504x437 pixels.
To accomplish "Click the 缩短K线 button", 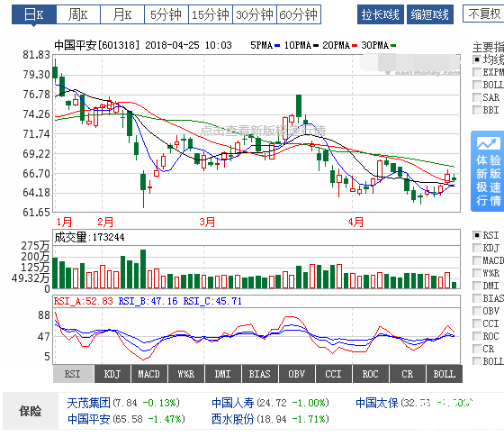I will pyautogui.click(x=430, y=14).
